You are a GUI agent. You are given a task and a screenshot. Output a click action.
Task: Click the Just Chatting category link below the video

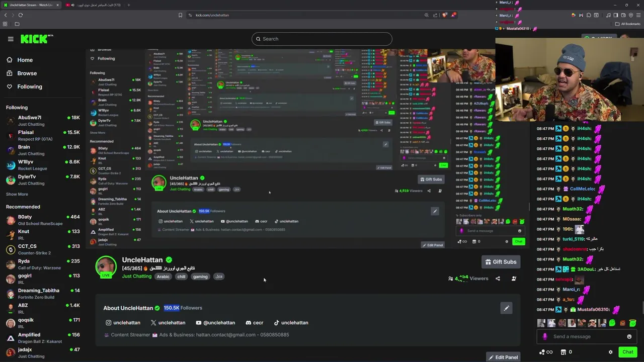coord(136,277)
